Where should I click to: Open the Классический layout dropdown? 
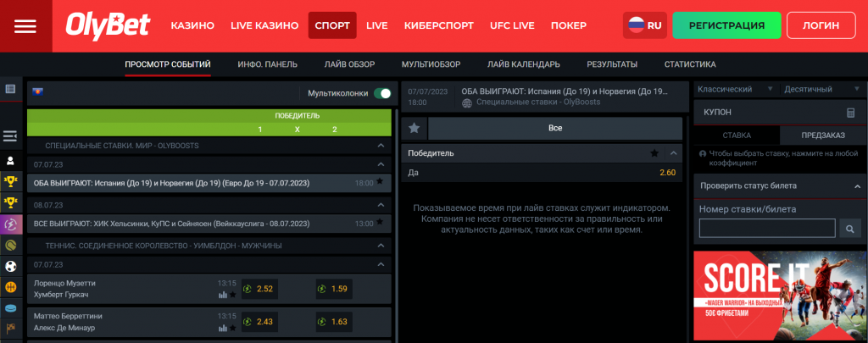(735, 89)
